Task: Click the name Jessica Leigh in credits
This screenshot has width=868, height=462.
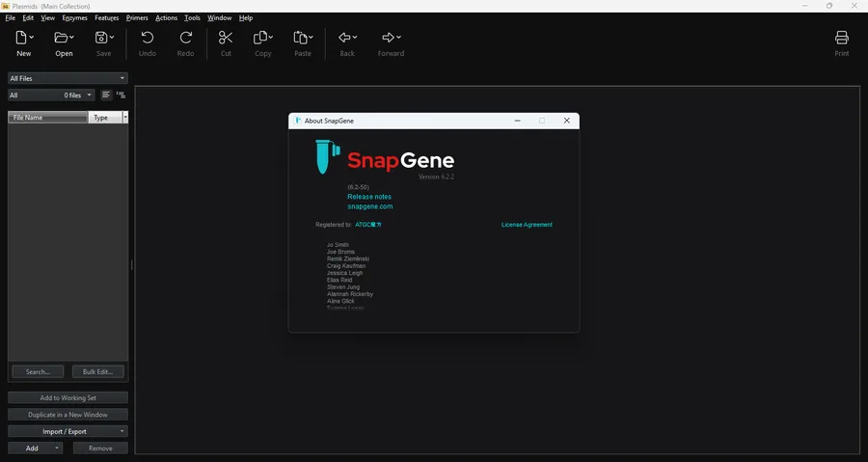Action: [345, 273]
